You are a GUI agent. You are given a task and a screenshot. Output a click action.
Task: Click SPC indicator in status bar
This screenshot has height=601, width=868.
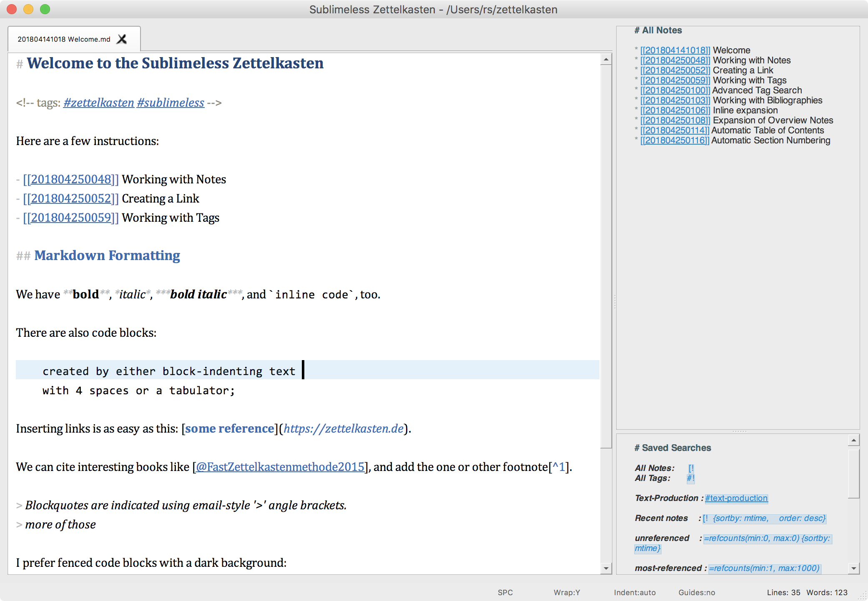click(x=505, y=592)
